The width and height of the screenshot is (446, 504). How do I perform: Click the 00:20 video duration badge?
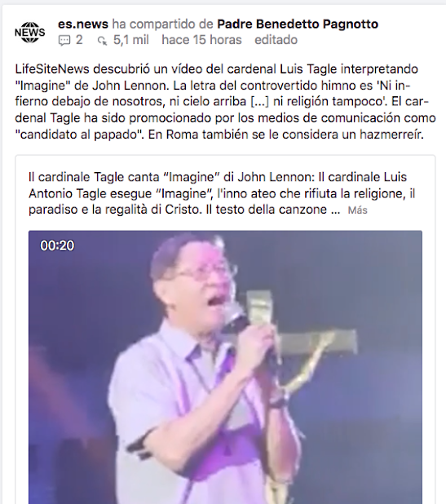[57, 245]
